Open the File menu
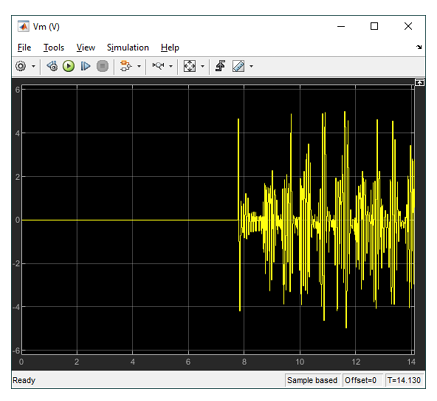The width and height of the screenshot is (437, 401). (24, 48)
